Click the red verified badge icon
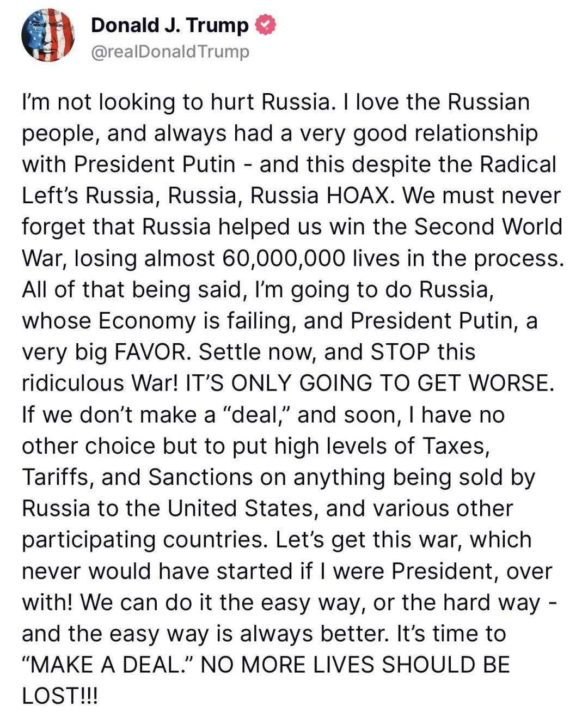Image resolution: width=588 pixels, height=718 pixels. point(266,26)
